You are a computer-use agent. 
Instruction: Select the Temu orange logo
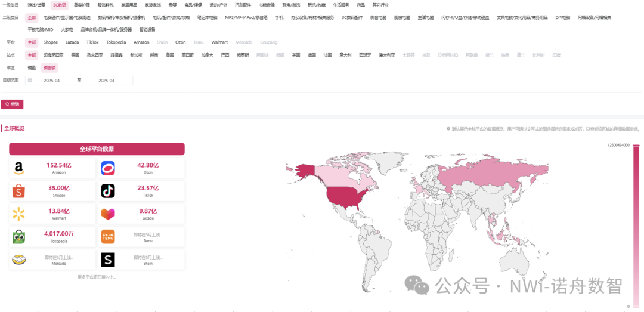click(108, 237)
